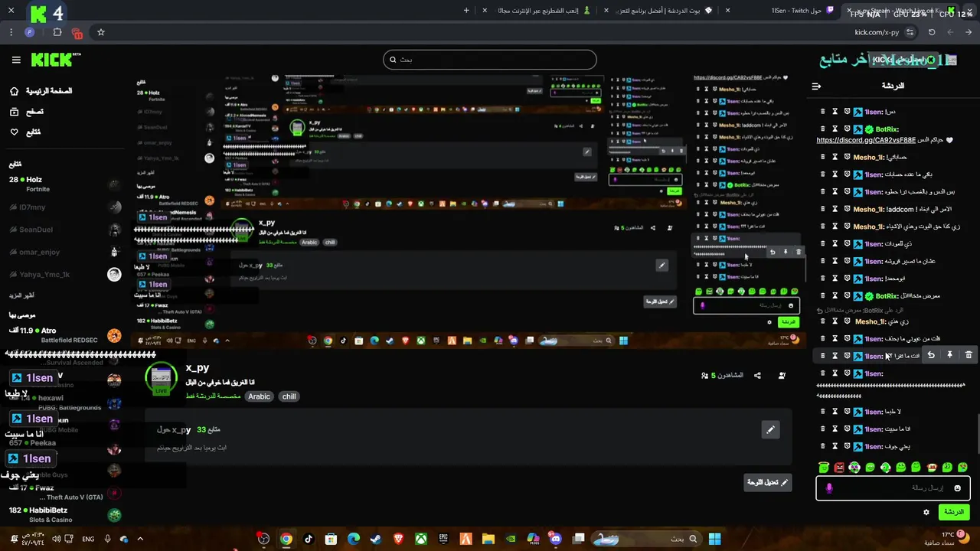Click the user icon right of share
The height and width of the screenshot is (551, 980).
click(x=782, y=375)
